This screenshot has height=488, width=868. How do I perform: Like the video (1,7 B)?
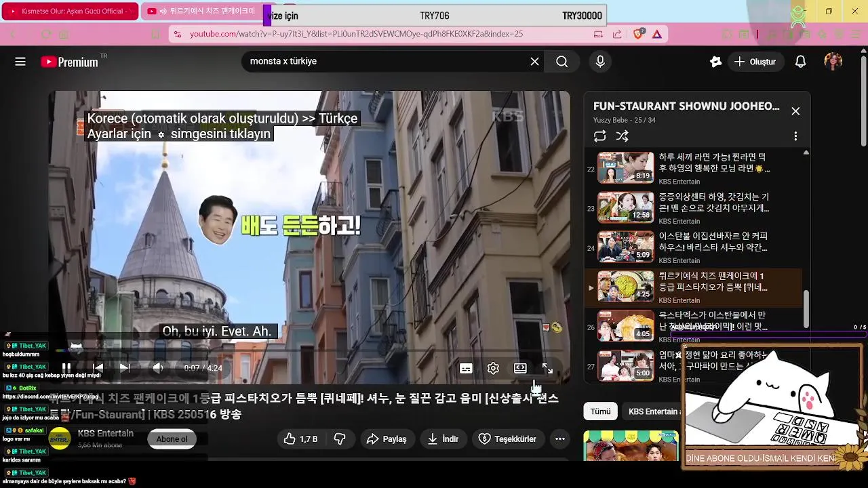(x=300, y=439)
